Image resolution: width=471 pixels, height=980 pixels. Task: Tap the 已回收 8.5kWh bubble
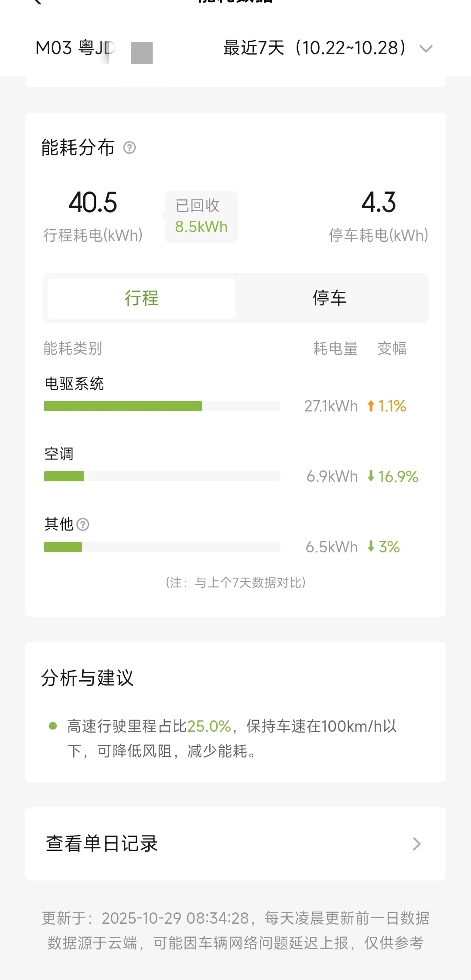click(201, 216)
